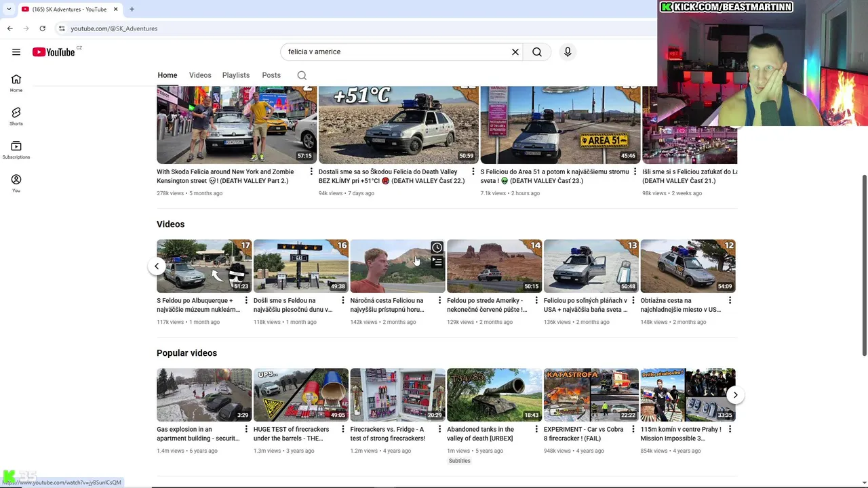
Task: Open options for Area 51 video
Action: pos(635,172)
